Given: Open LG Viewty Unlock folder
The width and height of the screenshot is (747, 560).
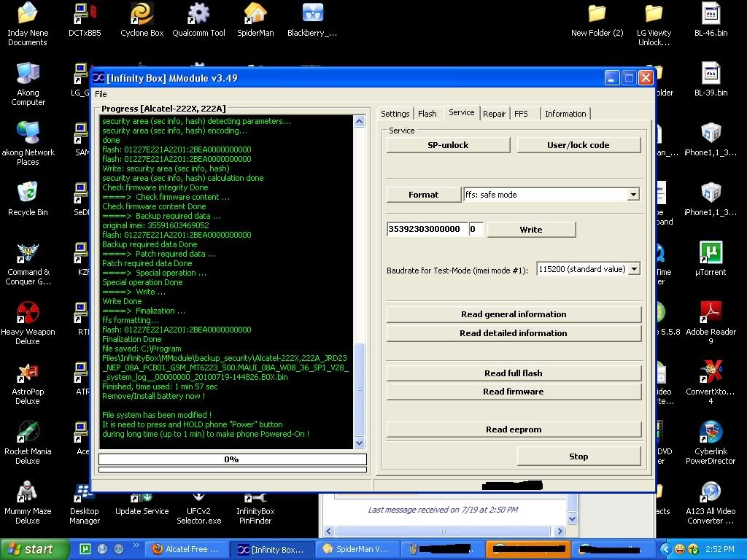Looking at the screenshot, I should 654,24.
